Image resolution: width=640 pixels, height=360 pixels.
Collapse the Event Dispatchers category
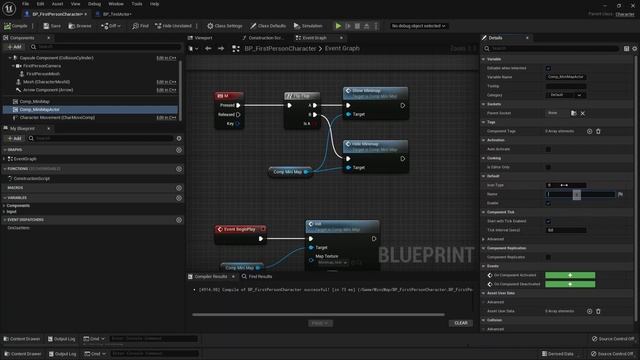[5, 220]
